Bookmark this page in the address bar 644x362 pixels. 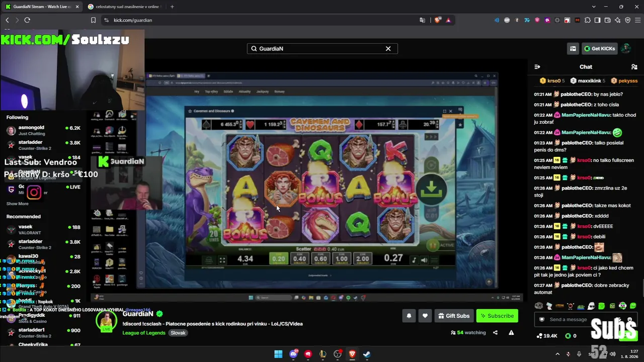[93, 20]
